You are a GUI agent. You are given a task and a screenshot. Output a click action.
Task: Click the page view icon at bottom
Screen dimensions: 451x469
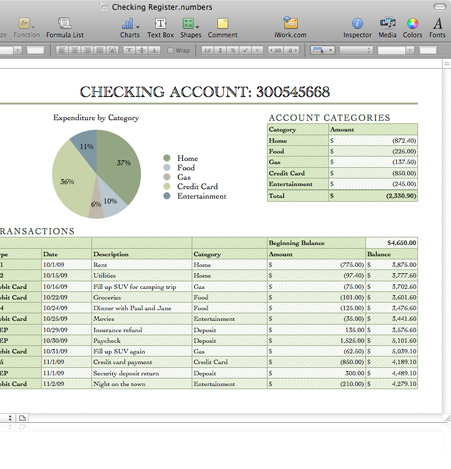(x=22, y=418)
